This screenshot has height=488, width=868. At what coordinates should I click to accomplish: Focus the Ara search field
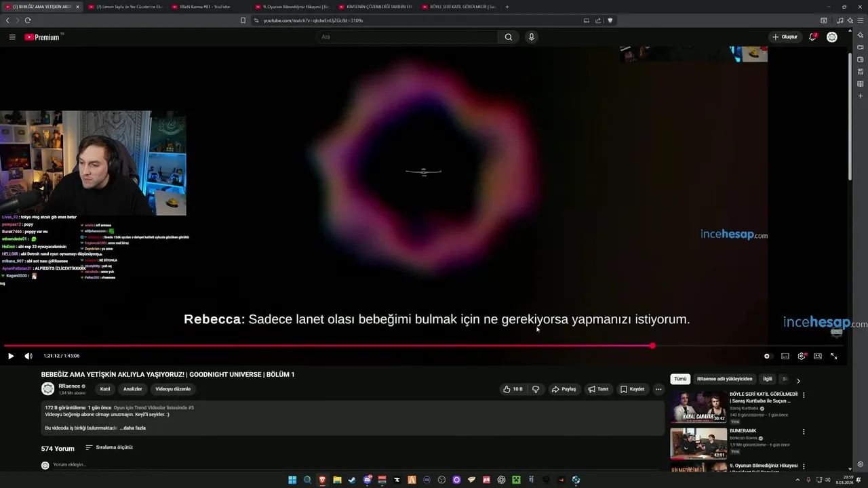[x=407, y=37]
